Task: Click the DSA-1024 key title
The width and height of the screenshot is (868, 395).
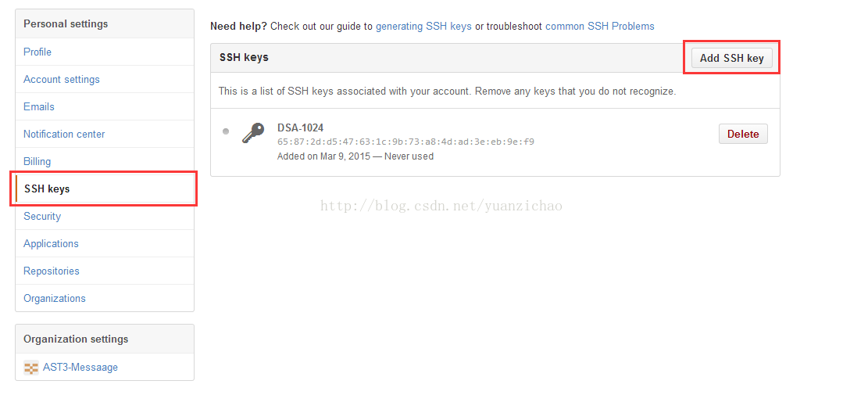Action: [x=300, y=128]
